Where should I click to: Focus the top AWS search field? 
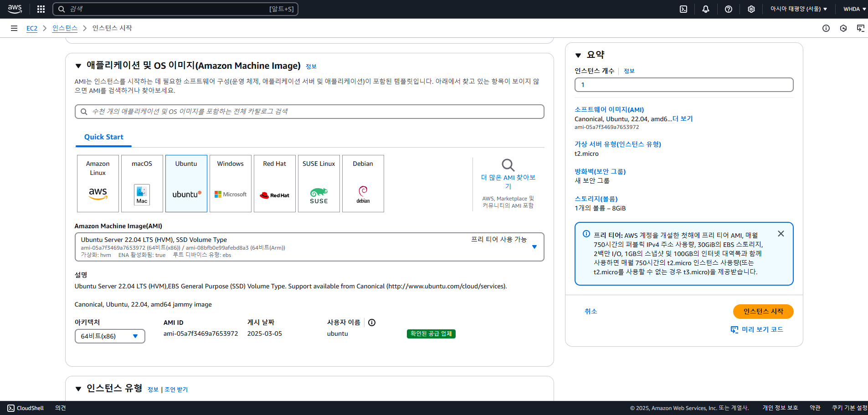coord(175,9)
